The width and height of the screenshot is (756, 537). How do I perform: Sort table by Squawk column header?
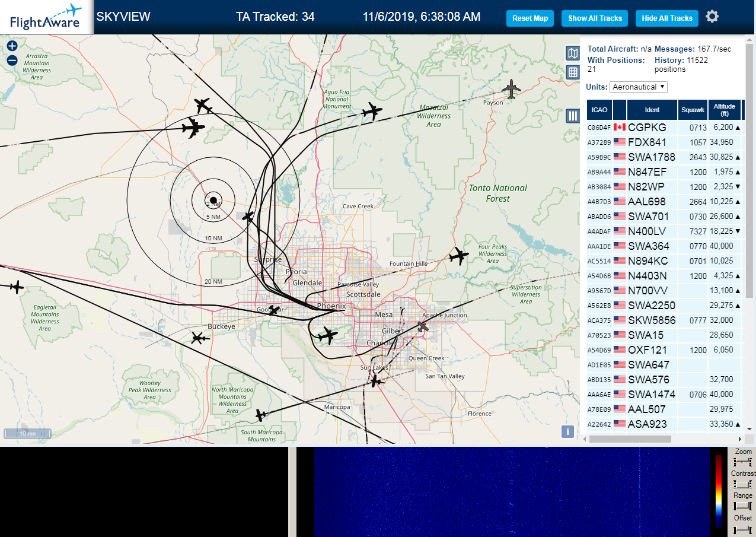click(x=693, y=110)
